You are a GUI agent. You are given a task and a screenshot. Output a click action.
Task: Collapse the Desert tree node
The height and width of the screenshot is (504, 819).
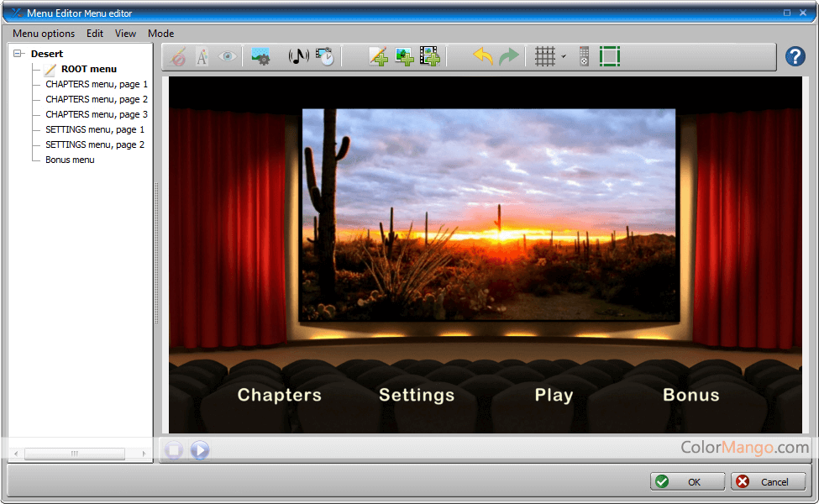point(18,54)
